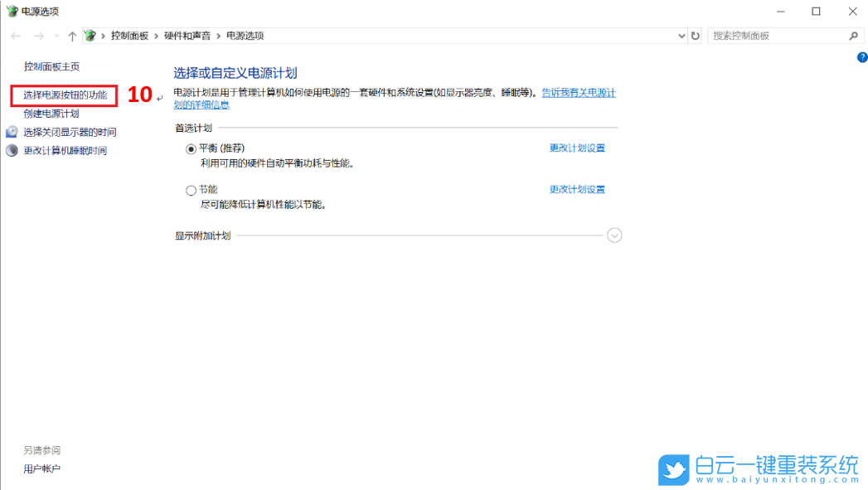Screen dimensions: 868x490
Task: Click the power options icon in the address bar
Action: (91, 35)
